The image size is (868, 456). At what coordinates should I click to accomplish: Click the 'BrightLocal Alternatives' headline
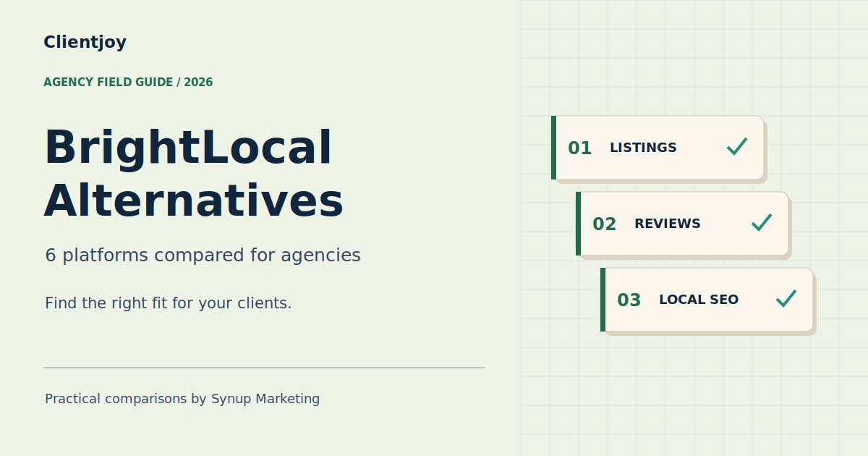point(194,173)
